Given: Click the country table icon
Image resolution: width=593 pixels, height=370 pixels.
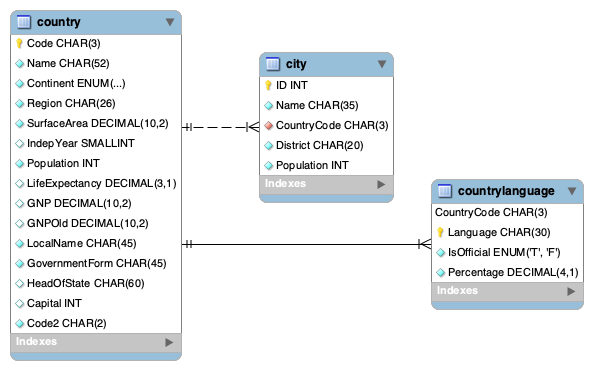Looking at the screenshot, I should (24, 22).
